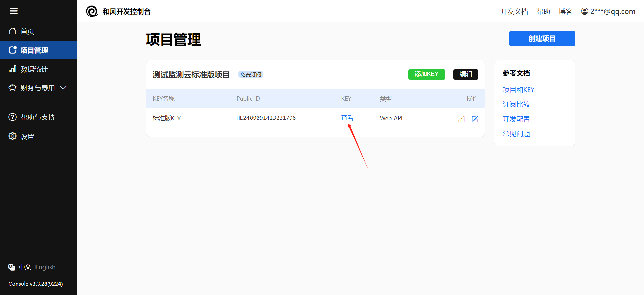Expand the 财务与费用 submenu chevron
This screenshot has width=644, height=295.
coord(63,88)
